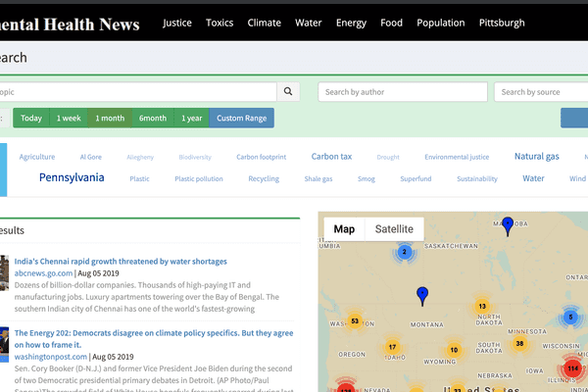Open the yellow cluster marker labeled 10
This screenshot has width=588, height=392.
[454, 350]
